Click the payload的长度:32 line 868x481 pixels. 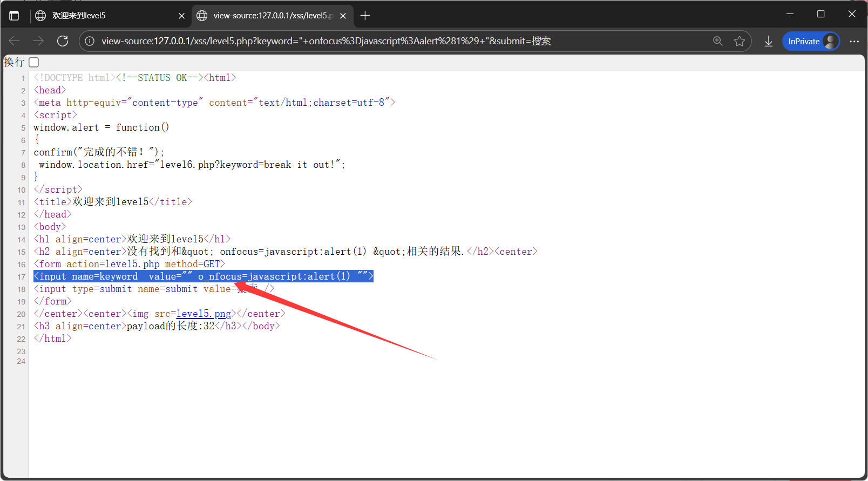click(157, 326)
